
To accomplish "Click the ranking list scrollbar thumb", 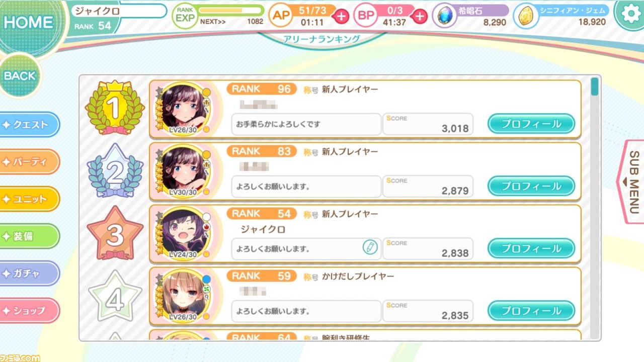I will tap(595, 86).
